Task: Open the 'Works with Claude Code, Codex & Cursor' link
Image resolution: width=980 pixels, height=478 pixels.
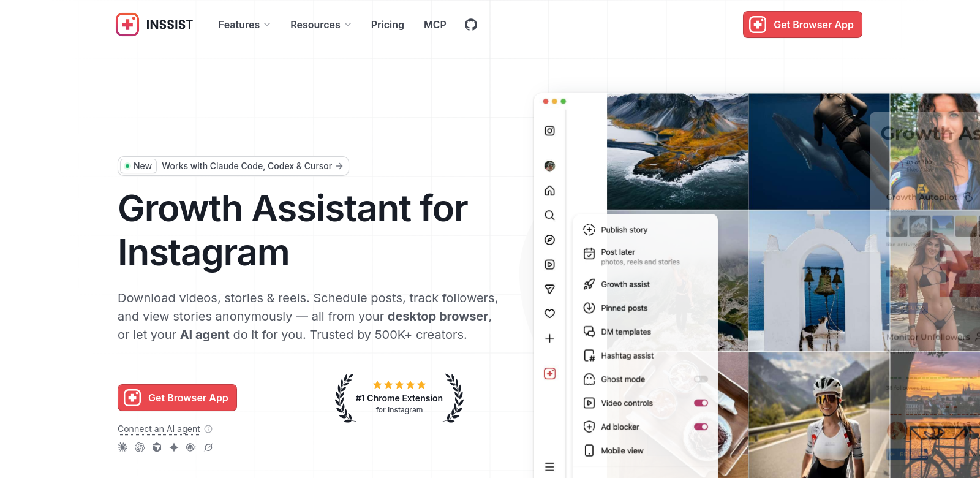Action: tap(233, 166)
